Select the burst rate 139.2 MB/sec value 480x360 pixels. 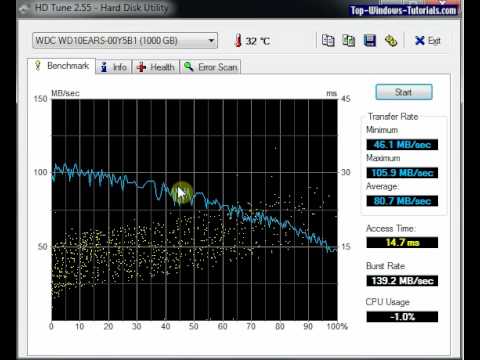(x=402, y=281)
